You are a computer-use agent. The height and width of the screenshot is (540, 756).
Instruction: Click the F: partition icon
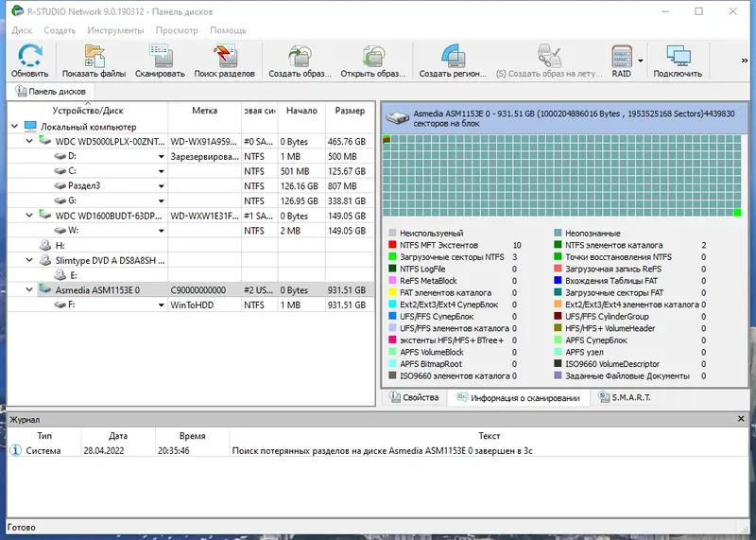[60, 305]
